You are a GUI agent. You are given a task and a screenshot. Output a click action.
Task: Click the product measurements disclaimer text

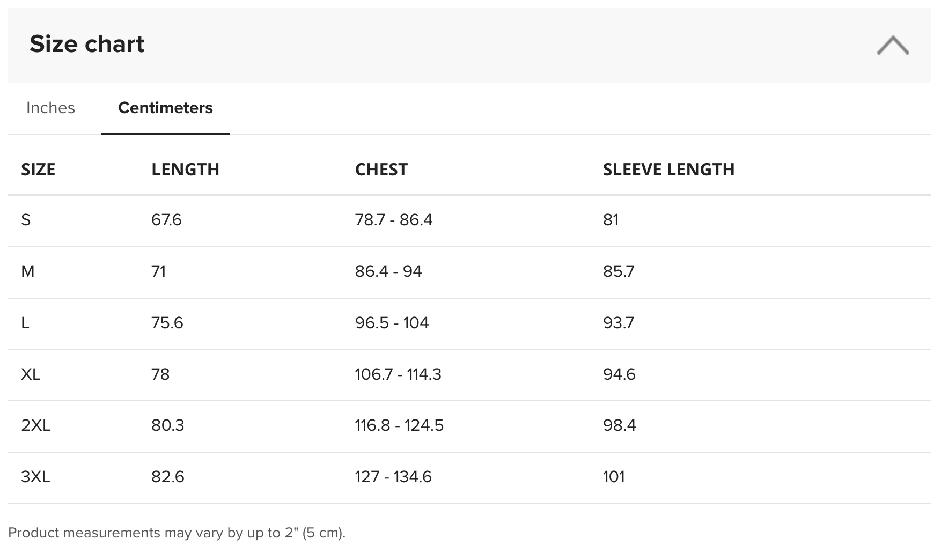pyautogui.click(x=177, y=533)
